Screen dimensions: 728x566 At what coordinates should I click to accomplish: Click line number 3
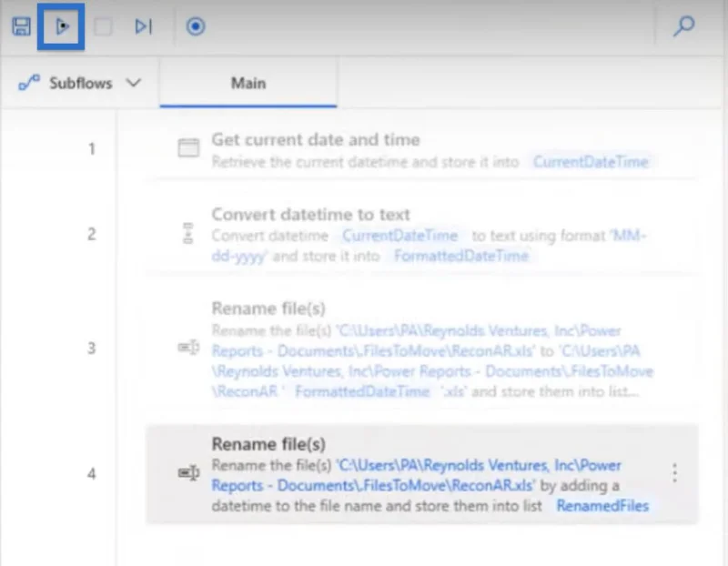tap(92, 349)
